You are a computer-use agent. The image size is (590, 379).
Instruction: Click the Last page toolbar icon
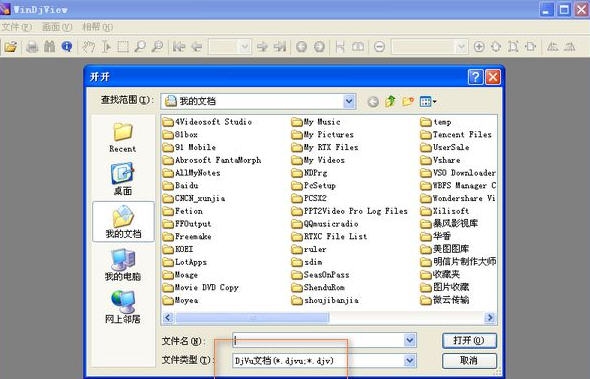click(280, 47)
